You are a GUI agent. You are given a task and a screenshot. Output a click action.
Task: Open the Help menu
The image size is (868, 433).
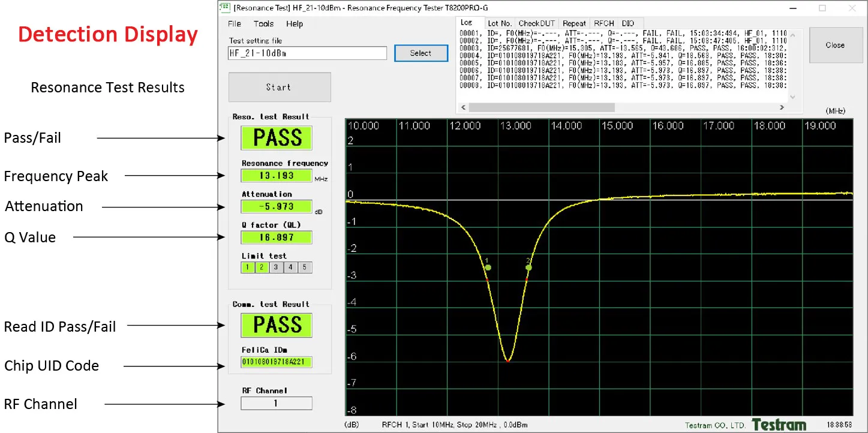coord(295,24)
